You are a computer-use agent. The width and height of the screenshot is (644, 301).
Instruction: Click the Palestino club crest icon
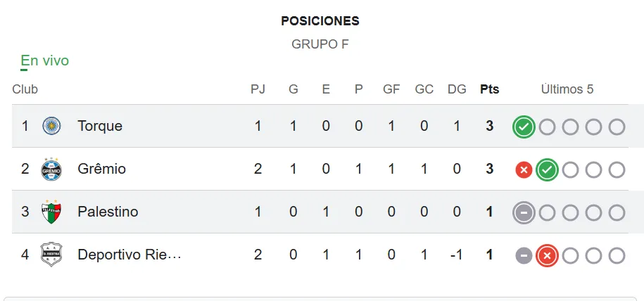[x=51, y=212]
